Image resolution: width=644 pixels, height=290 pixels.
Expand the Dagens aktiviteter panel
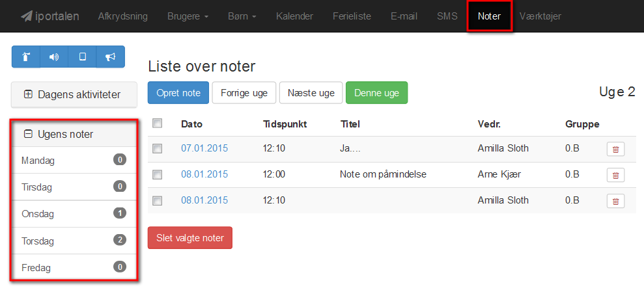[x=74, y=95]
